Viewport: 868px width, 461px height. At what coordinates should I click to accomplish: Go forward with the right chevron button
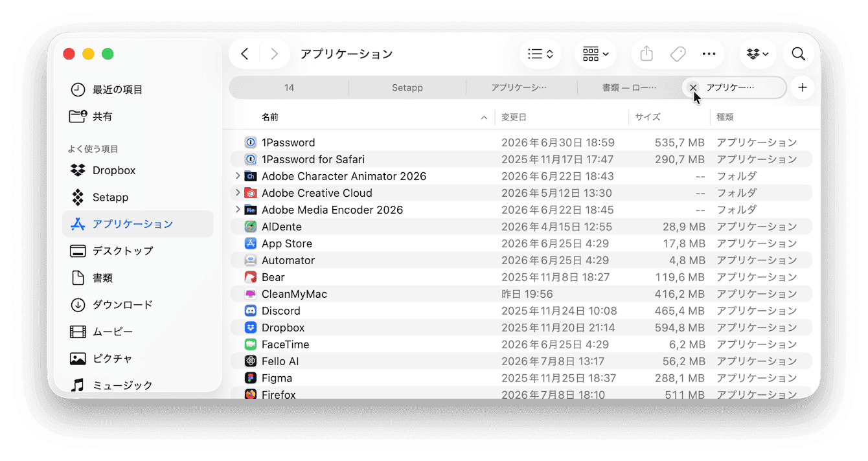(x=274, y=54)
